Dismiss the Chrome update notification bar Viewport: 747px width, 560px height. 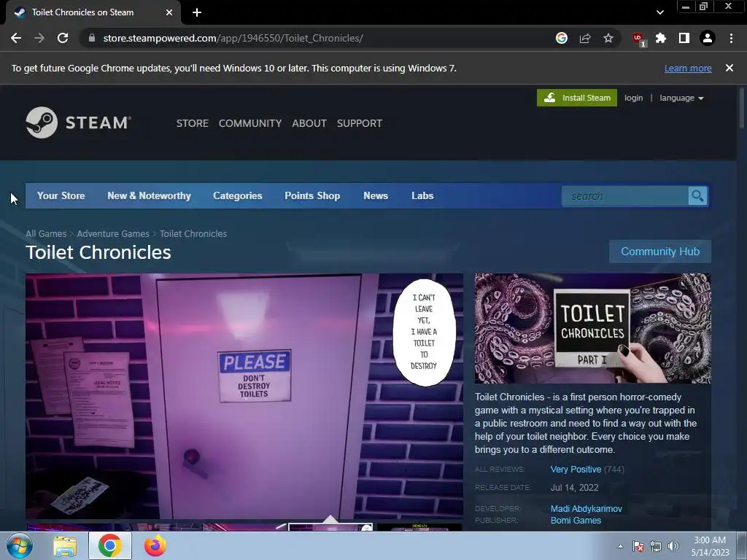point(729,68)
